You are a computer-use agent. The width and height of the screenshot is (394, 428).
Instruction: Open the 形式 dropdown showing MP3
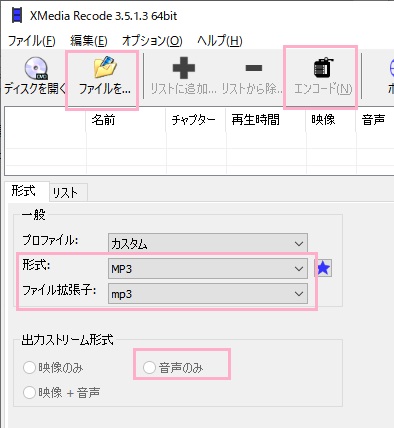coord(208,269)
